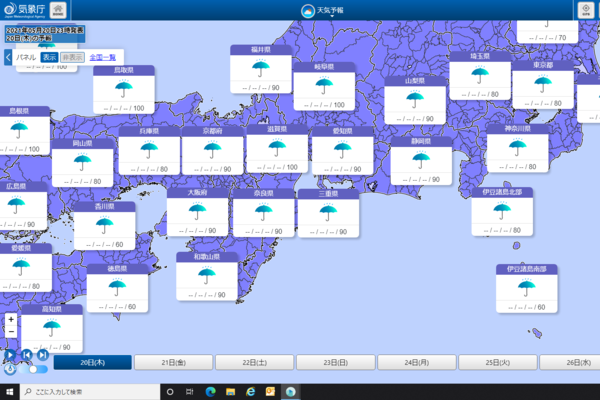
Task: Zoom out the map with minus button
Action: click(11, 332)
